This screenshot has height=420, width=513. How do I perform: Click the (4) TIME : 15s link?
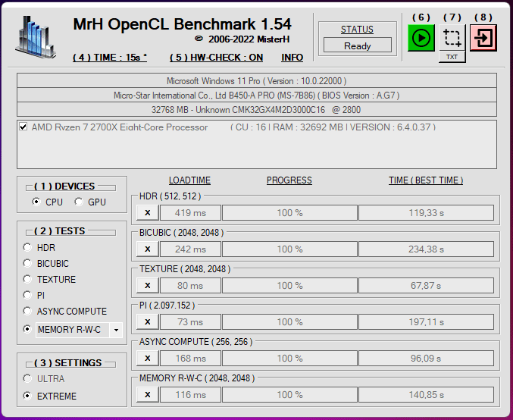coord(110,58)
